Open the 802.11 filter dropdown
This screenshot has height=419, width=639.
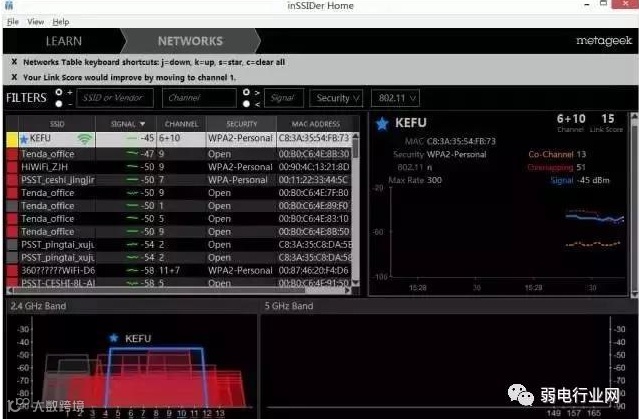click(395, 98)
